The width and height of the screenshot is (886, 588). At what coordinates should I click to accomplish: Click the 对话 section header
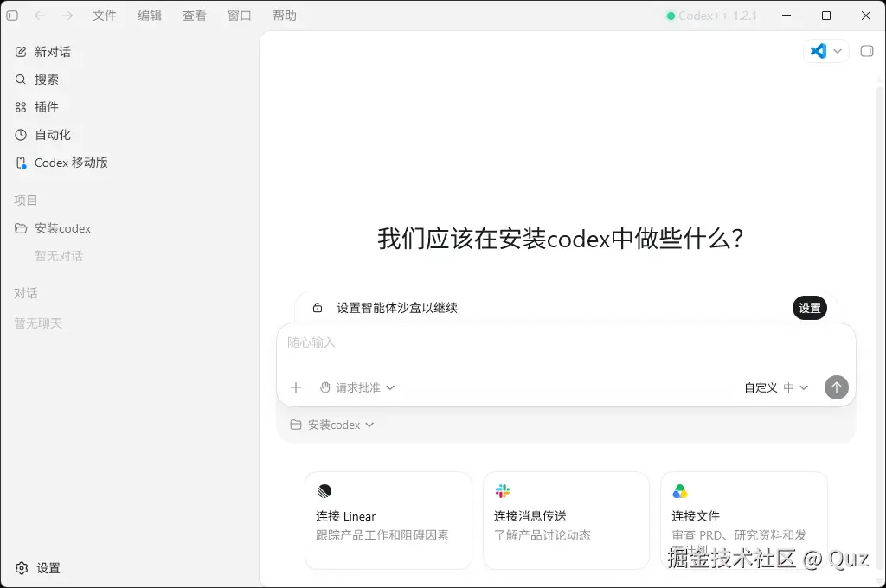point(26,293)
